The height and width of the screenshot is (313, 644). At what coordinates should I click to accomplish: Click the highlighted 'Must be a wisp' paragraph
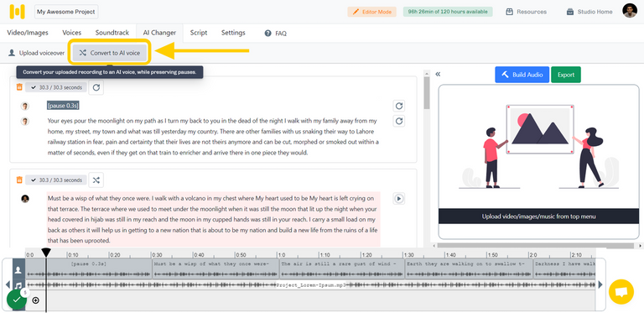tap(213, 219)
